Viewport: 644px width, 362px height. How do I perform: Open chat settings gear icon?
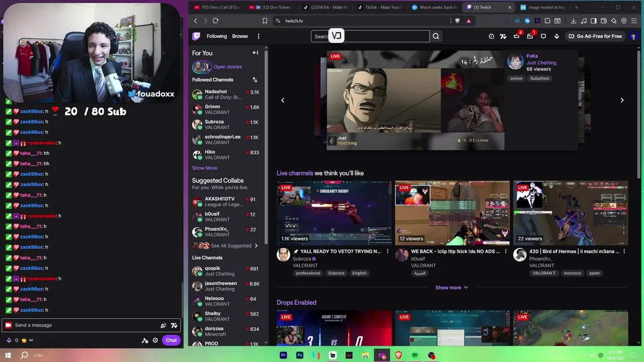click(x=155, y=340)
